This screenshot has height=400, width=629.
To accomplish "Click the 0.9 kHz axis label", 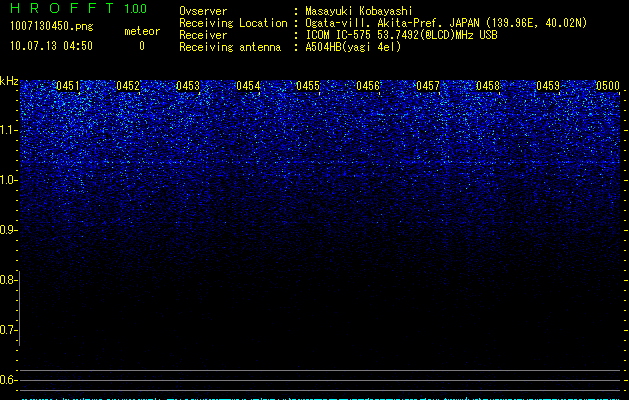I will coord(8,230).
